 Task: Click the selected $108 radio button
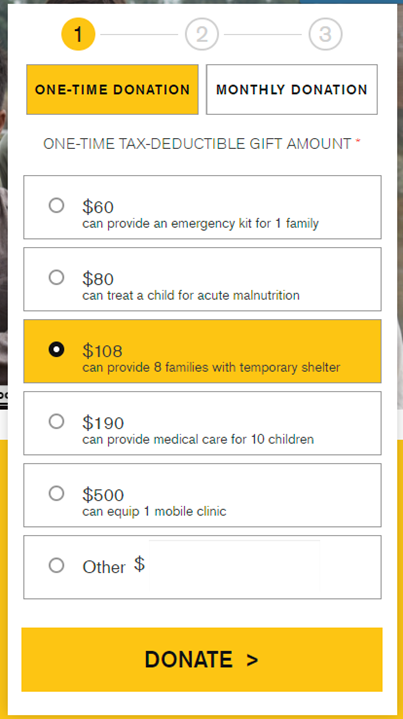tap(56, 349)
